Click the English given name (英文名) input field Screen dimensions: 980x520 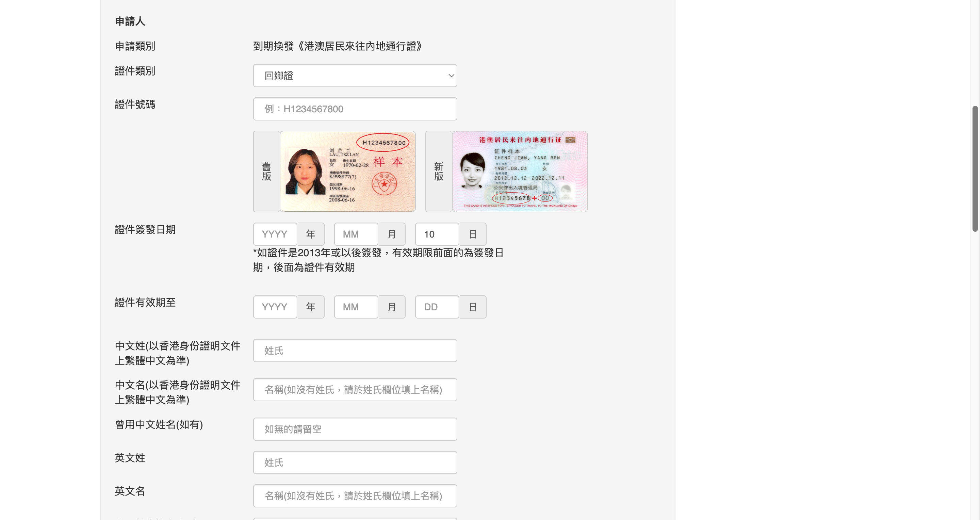(x=355, y=495)
